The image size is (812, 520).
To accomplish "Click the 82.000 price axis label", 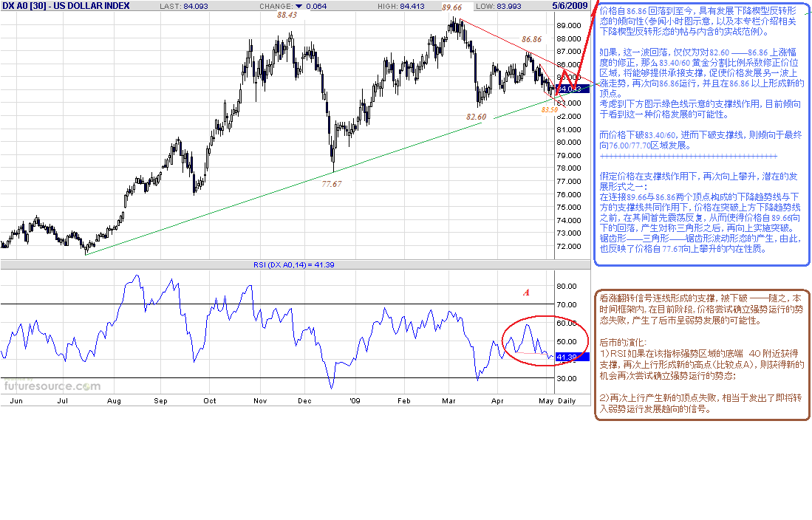I will click(x=569, y=116).
